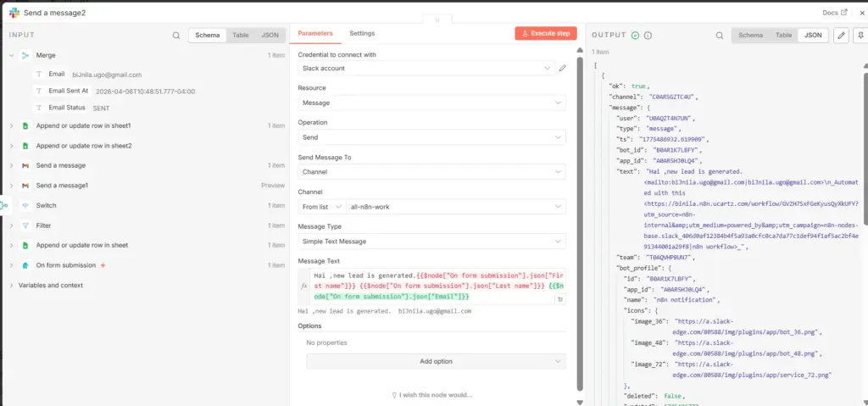This screenshot has width=868, height=406.
Task: Select the Email field under Merge
Action: 57,75
